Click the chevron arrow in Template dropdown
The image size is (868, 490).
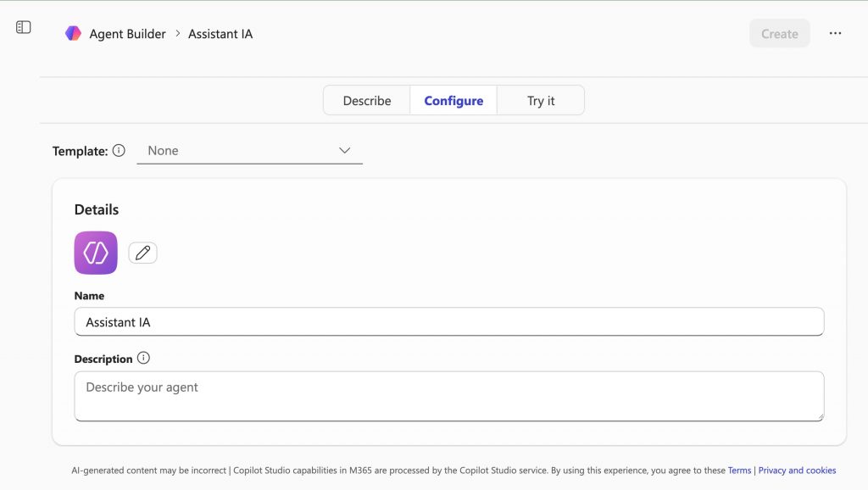click(x=345, y=151)
